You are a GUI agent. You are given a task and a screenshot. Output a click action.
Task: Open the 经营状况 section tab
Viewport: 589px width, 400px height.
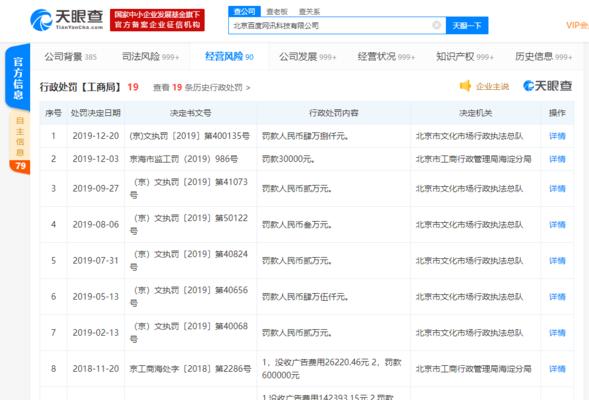tap(386, 57)
